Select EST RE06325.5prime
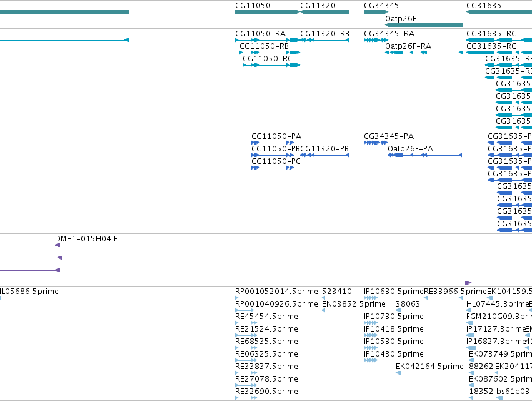The width and height of the screenshot is (532, 401). click(246, 360)
